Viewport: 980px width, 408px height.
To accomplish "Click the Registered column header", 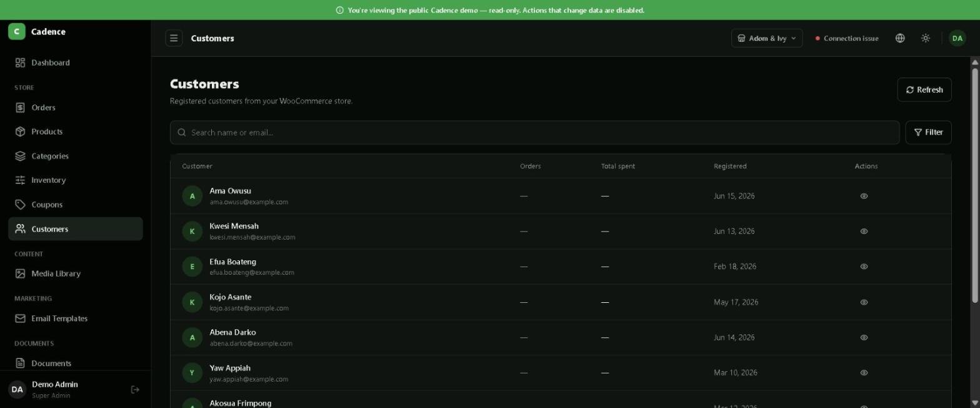I will (730, 166).
